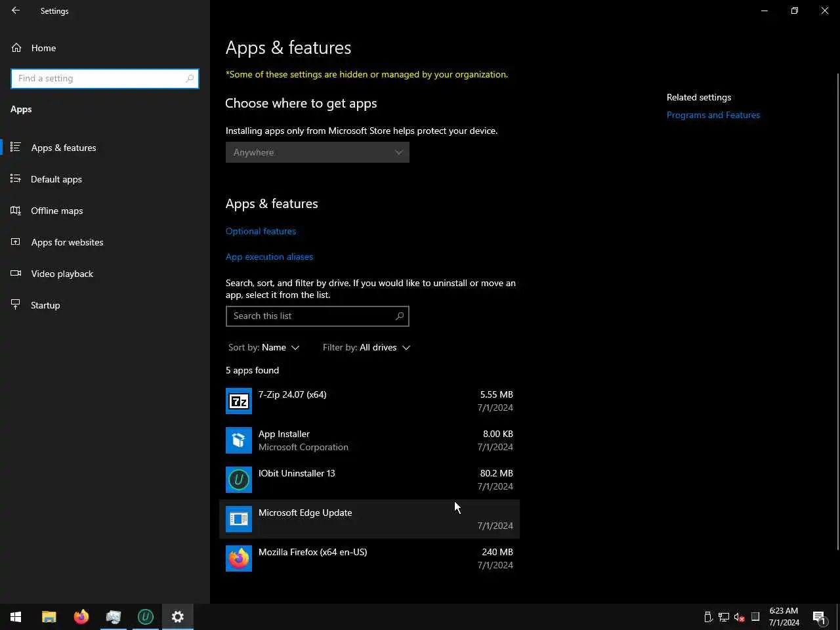This screenshot has width=840, height=630.
Task: Open Programs and Features link
Action: pyautogui.click(x=713, y=115)
